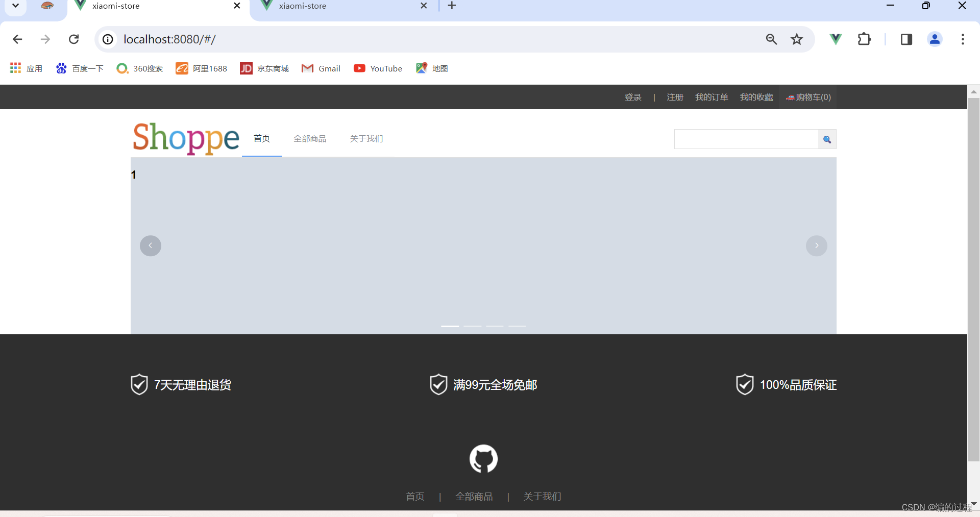
Task: Open the YouTube bookmark
Action: point(378,68)
